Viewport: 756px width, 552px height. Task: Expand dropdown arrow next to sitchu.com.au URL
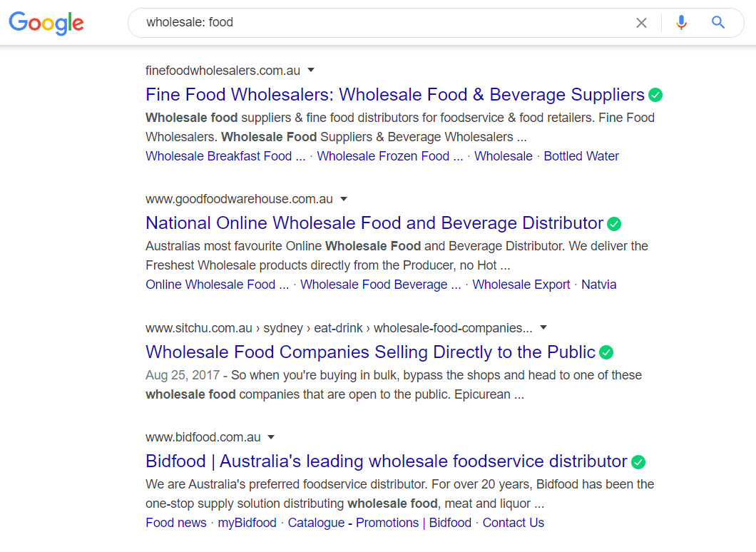coord(543,328)
